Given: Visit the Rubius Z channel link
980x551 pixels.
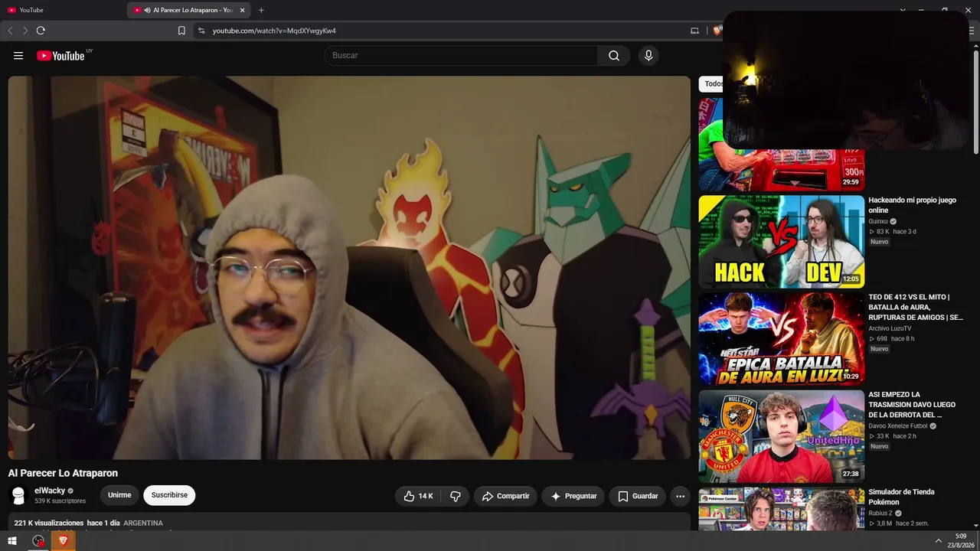Looking at the screenshot, I should pyautogui.click(x=880, y=514).
